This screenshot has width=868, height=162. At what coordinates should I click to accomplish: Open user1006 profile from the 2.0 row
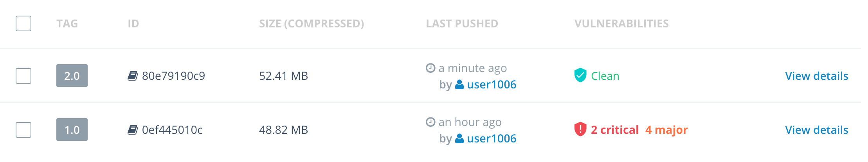click(x=492, y=85)
